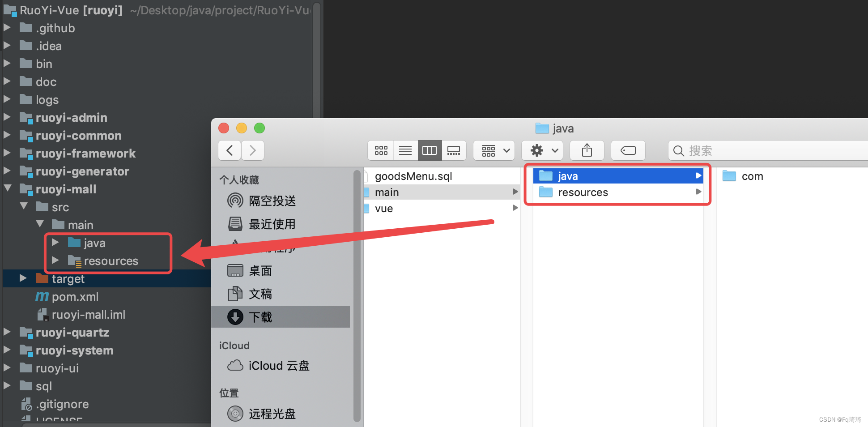Open 远程光盘 under 位置

tap(272, 414)
